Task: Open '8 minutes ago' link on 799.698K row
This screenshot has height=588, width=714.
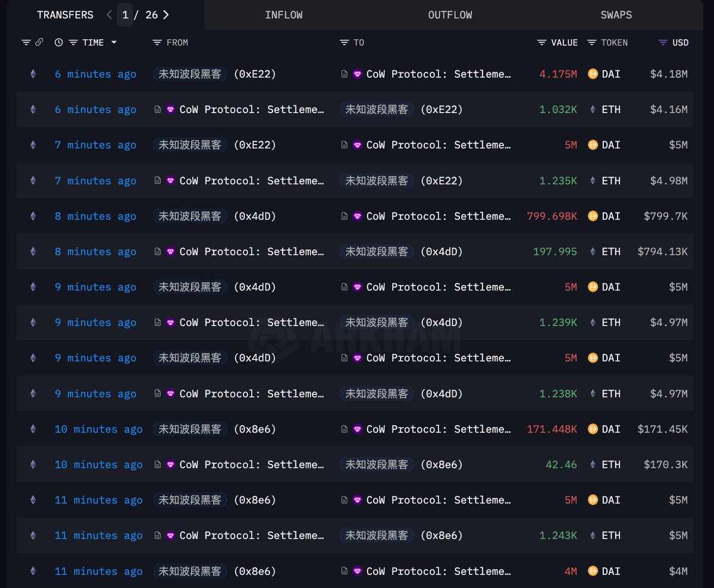Action: [x=95, y=216]
